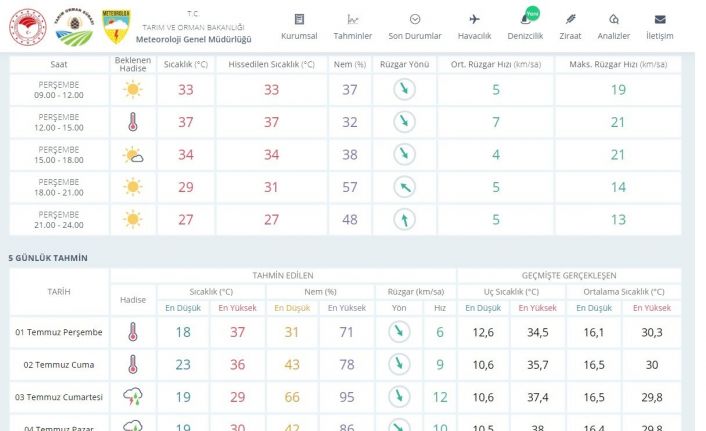The width and height of the screenshot is (706, 431).
Task: Click the thermometer icon for 12.00 - 15.00
Action: point(132,123)
